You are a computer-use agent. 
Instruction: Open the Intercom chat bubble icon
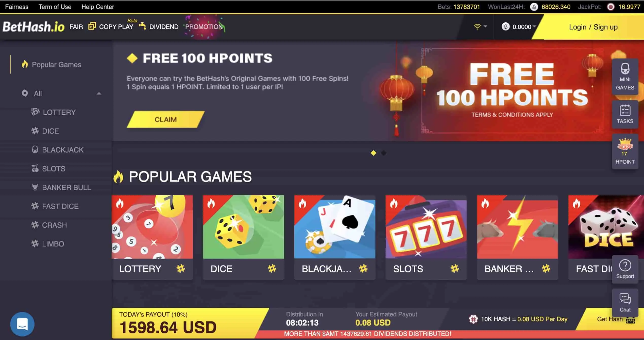pos(22,324)
